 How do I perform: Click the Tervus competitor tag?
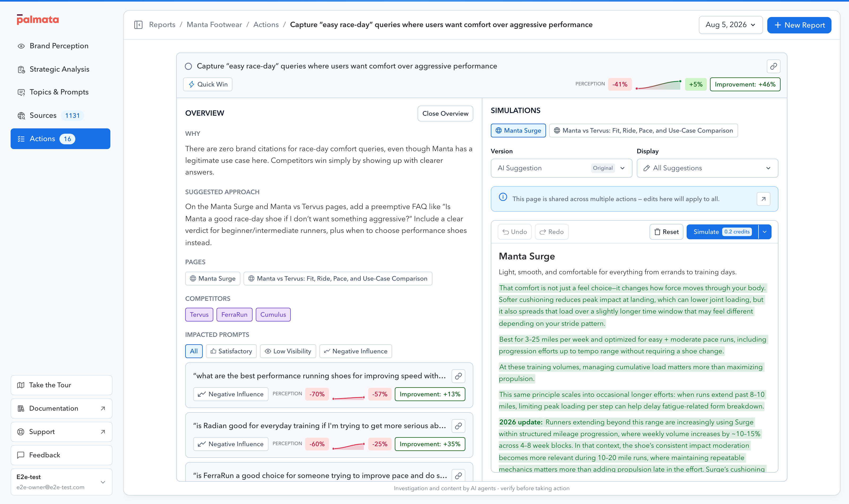tap(199, 315)
